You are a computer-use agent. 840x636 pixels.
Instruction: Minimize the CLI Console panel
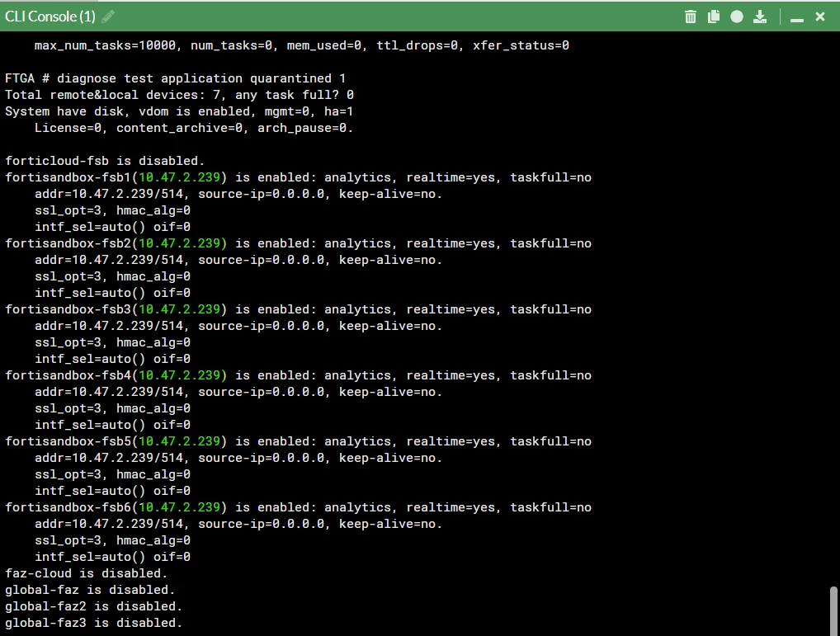pos(796,20)
